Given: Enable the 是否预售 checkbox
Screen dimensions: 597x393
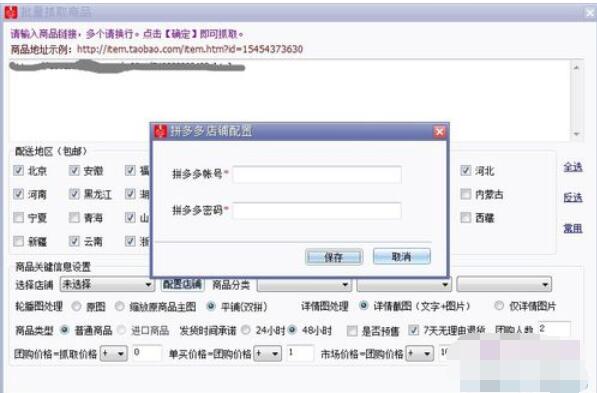Looking at the screenshot, I should 352,330.
